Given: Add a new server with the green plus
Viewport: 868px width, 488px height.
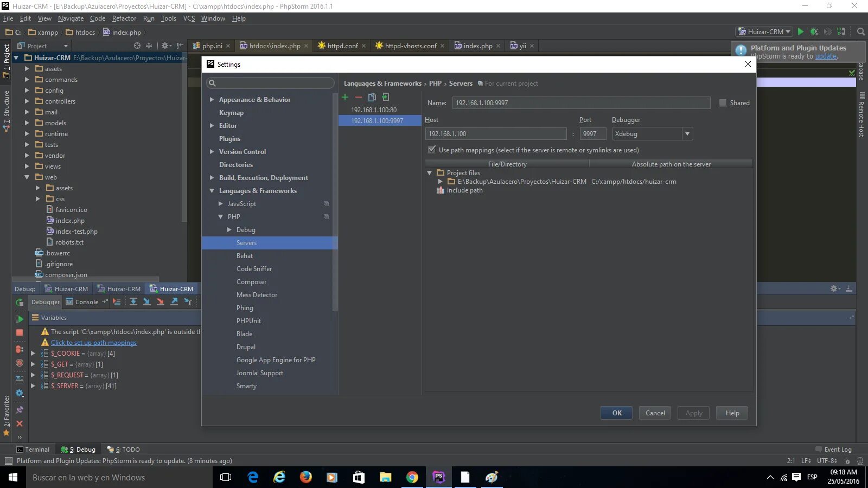Looking at the screenshot, I should point(345,97).
